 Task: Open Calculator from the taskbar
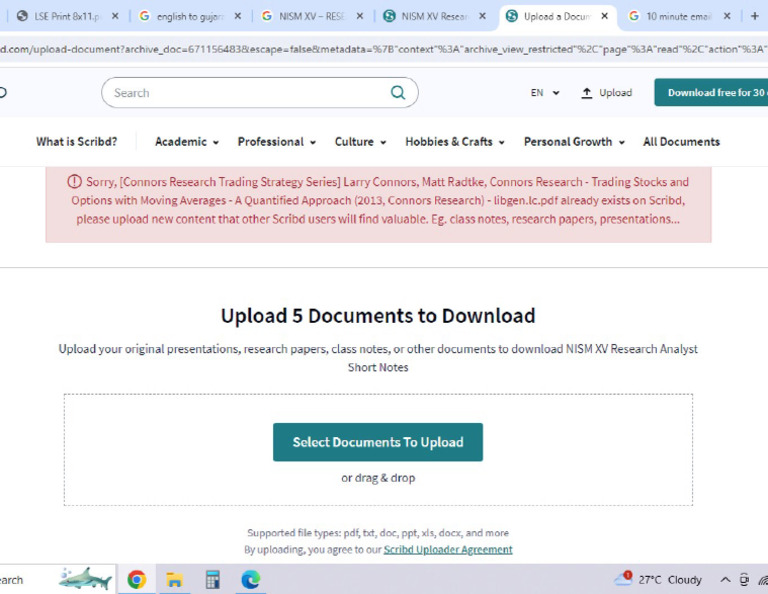coord(213,580)
